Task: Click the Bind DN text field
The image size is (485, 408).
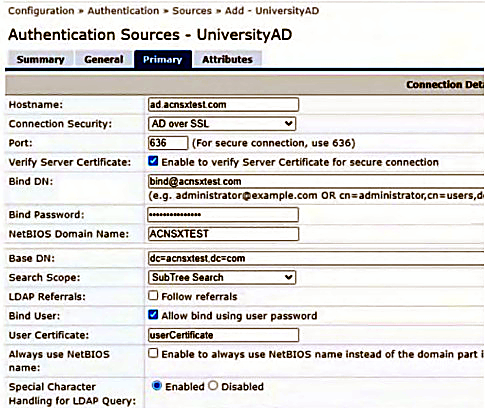Action: pyautogui.click(x=316, y=182)
